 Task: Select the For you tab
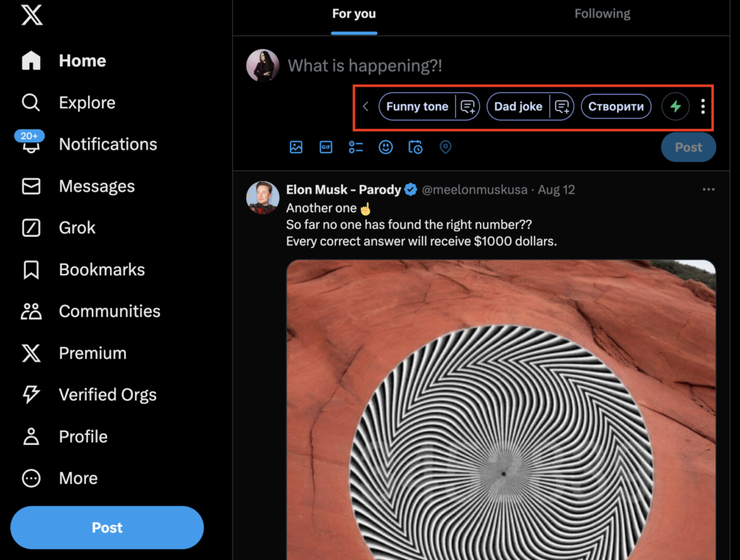coord(354,14)
